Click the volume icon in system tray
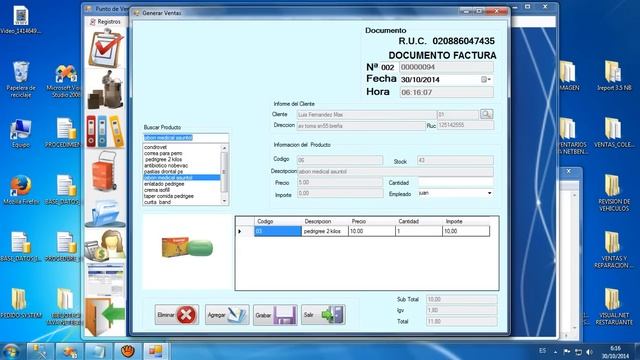Screen dimensions: 640x360 (x=589, y=351)
